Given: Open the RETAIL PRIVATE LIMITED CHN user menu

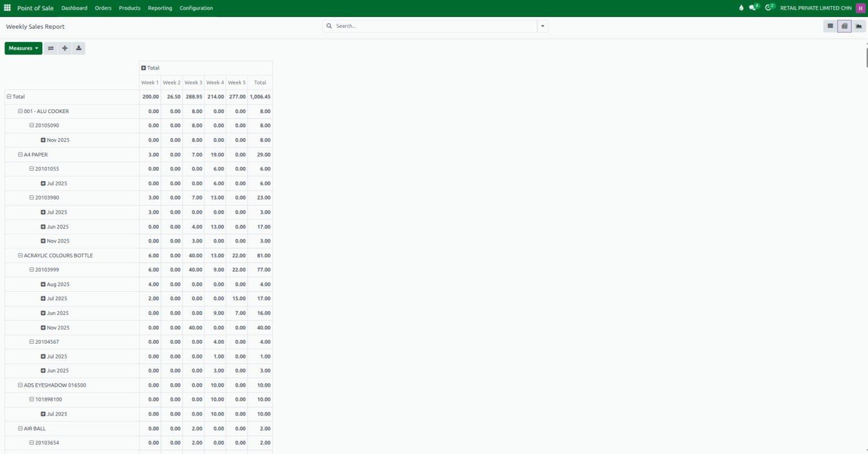Looking at the screenshot, I should coord(815,8).
